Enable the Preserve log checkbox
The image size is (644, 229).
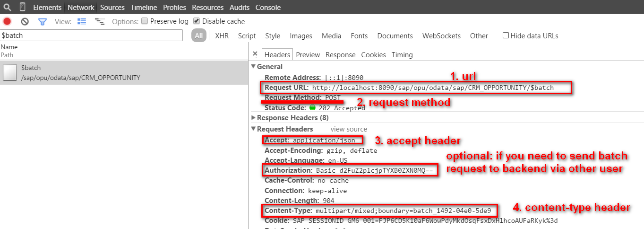(x=145, y=21)
